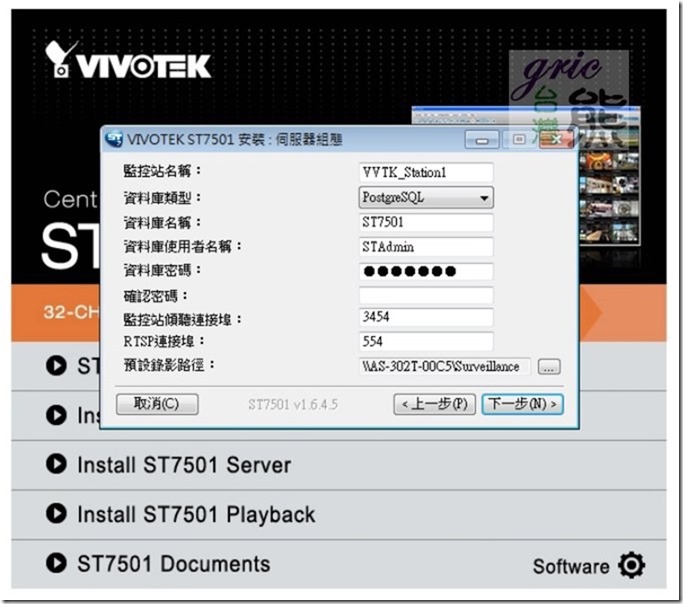Click the empty confirm password field

pos(426,295)
